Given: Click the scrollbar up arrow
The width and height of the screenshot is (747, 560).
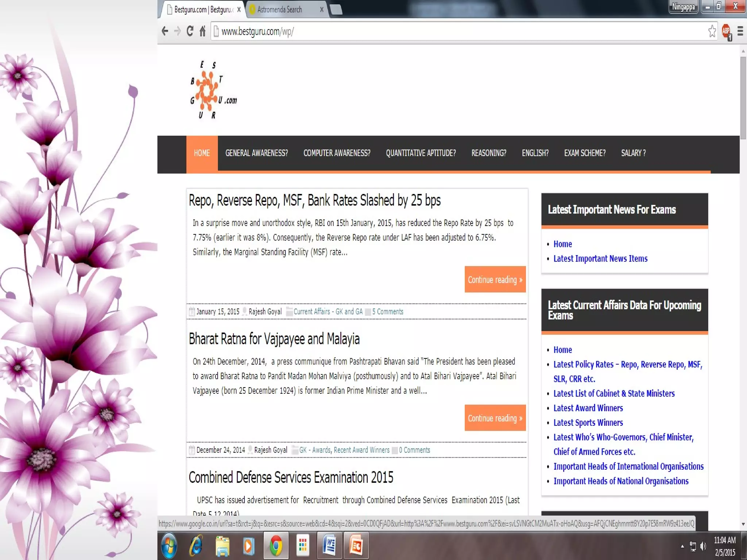Looking at the screenshot, I should (743, 51).
